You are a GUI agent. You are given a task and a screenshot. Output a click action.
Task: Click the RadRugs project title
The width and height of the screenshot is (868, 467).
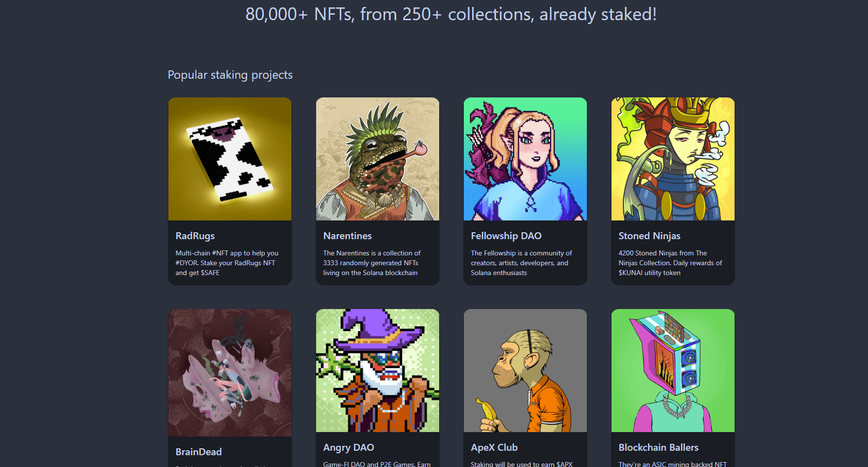click(195, 236)
